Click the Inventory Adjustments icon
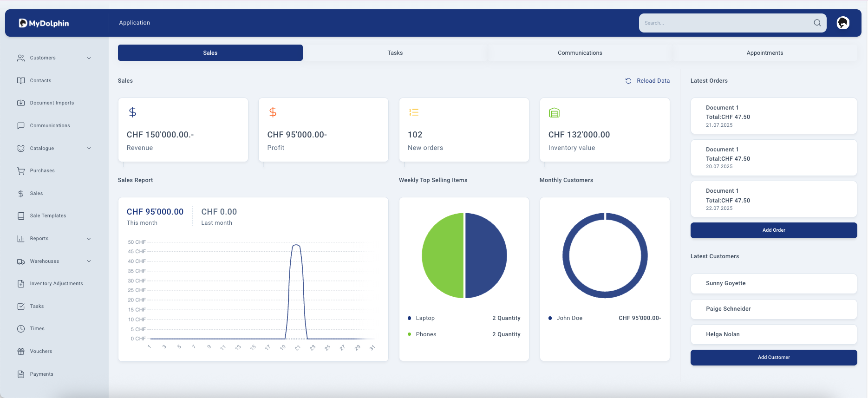The height and width of the screenshot is (398, 868). (x=21, y=284)
